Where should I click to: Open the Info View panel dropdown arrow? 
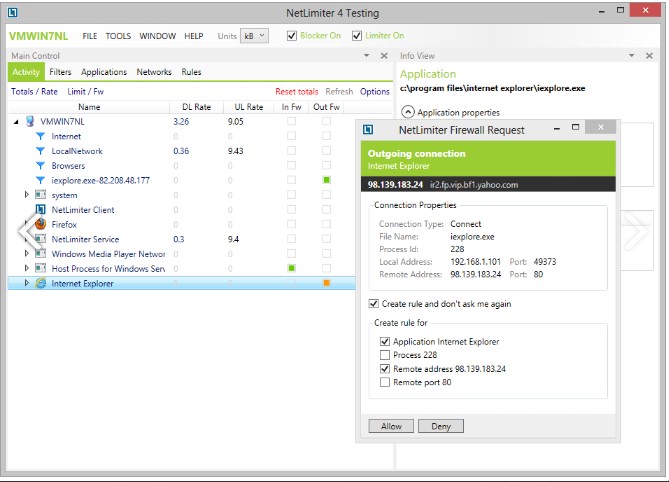coord(632,55)
